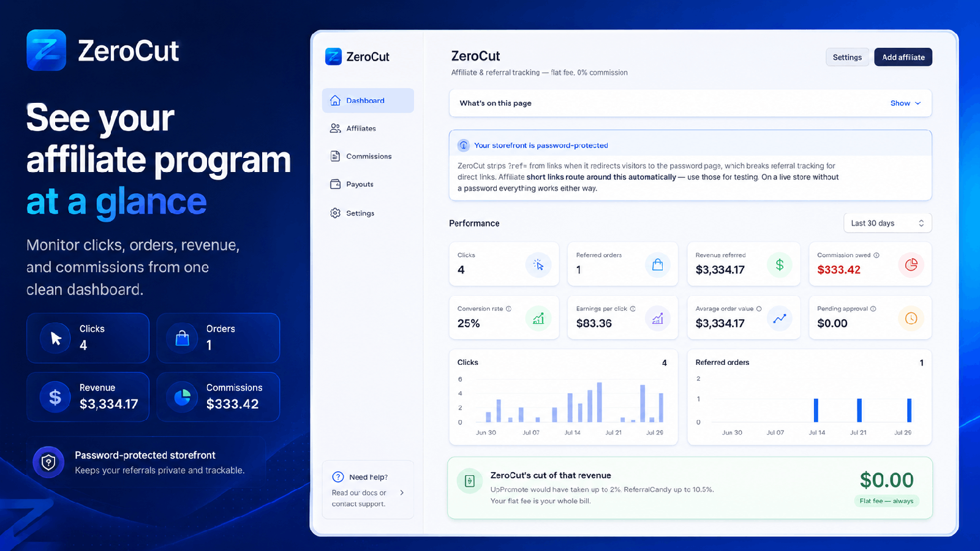The image size is (980, 551).
Task: Click the arrow icon on promo Clicks tile
Action: tap(56, 338)
